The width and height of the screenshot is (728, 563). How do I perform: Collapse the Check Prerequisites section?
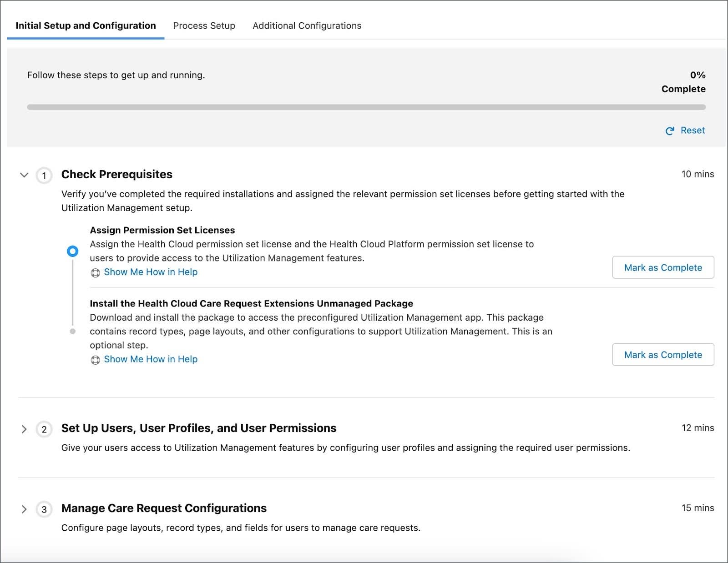click(x=24, y=176)
